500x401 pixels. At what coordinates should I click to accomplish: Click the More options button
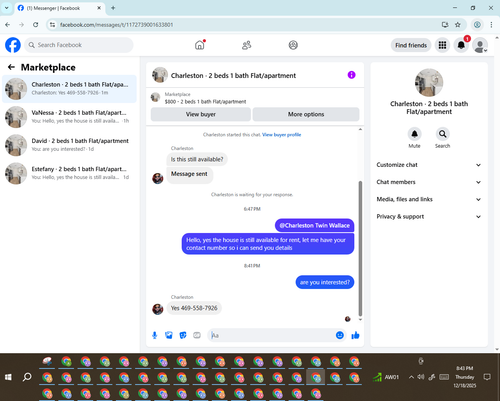pos(306,114)
